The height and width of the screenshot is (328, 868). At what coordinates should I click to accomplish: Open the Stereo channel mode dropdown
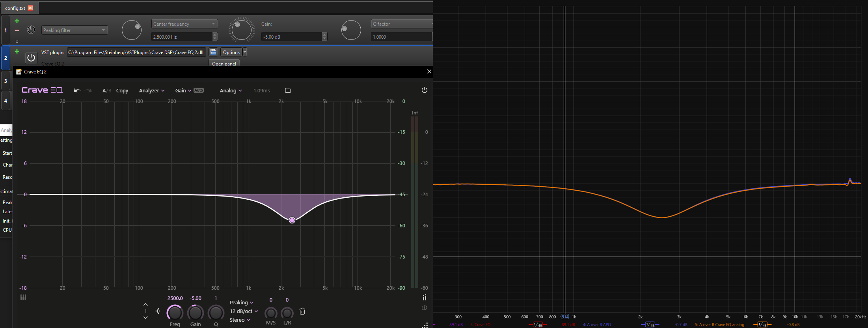click(x=240, y=320)
